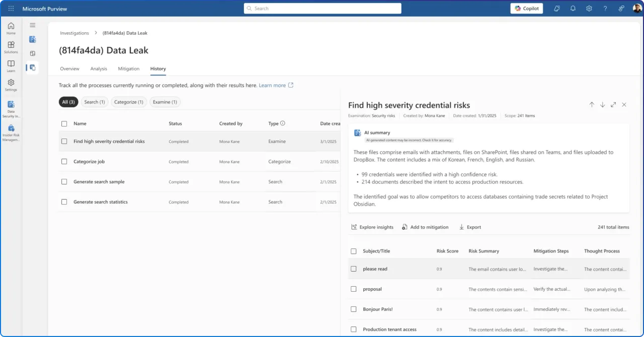Go to next item with down arrow
Screen dimensions: 644x337
[x=602, y=105]
